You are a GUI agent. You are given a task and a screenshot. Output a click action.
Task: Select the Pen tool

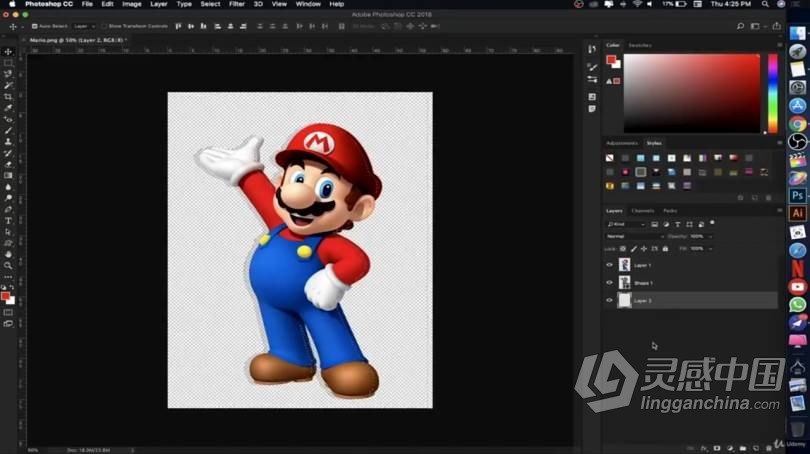[8, 209]
